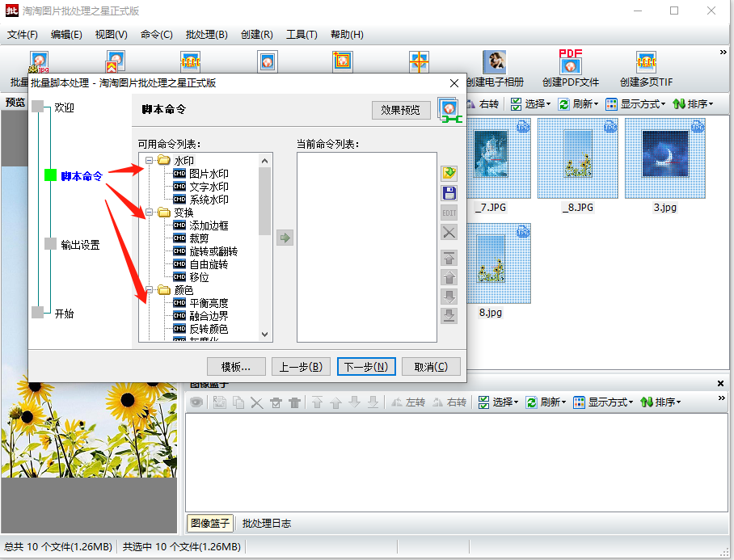Click the move command down icon
734x560 pixels.
(x=449, y=297)
